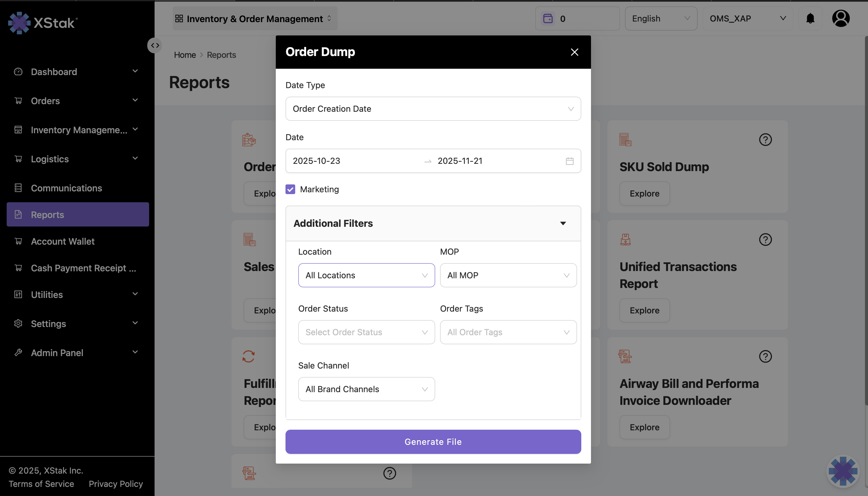The height and width of the screenshot is (496, 868).
Task: Click the XStak chat widget icon
Action: [x=843, y=471]
